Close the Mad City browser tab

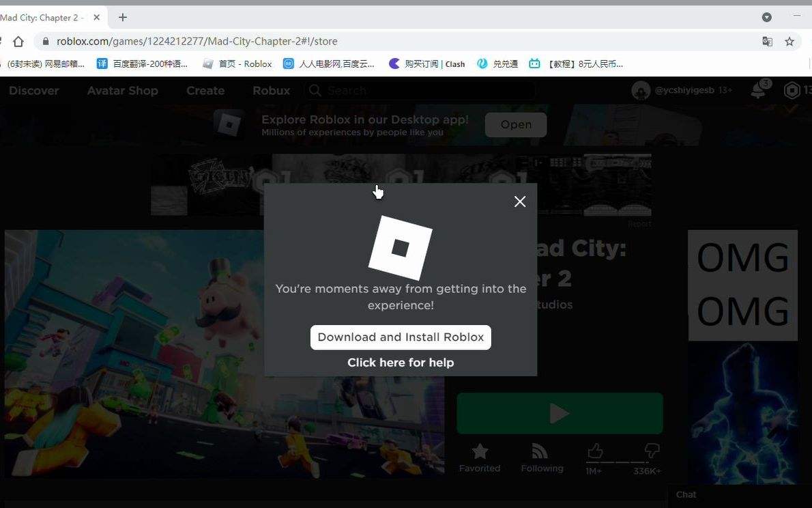pyautogui.click(x=97, y=17)
